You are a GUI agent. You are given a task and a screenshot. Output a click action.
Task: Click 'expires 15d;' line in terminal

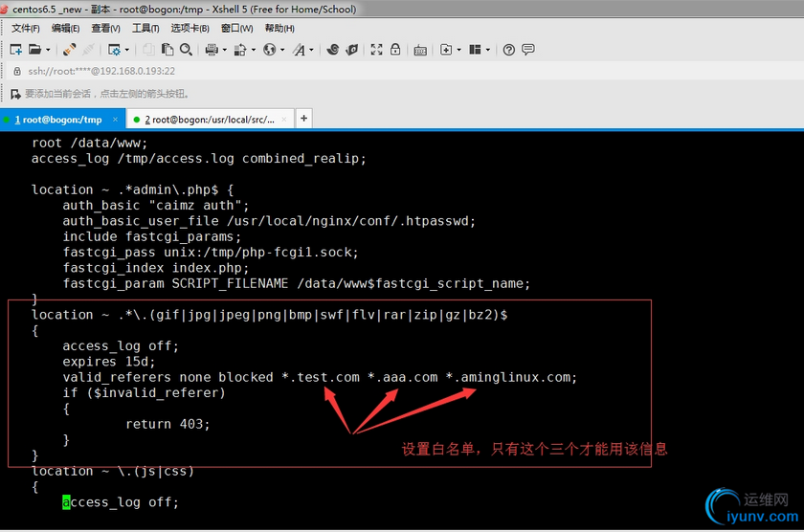[x=109, y=362]
